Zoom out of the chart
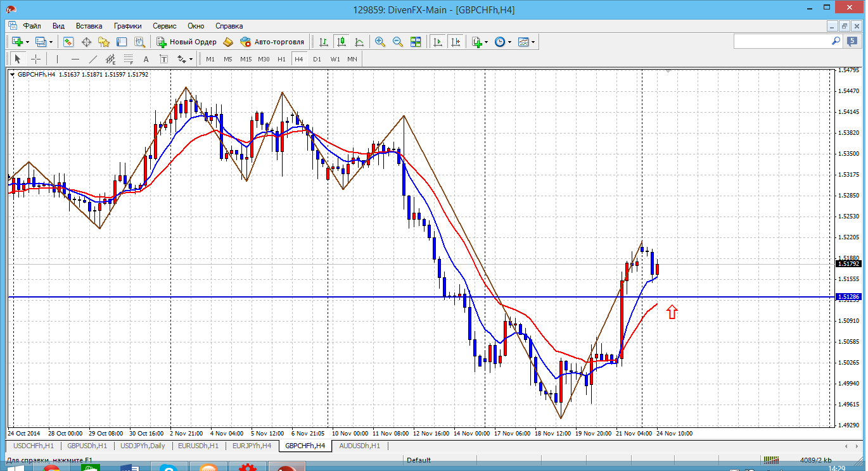 point(398,42)
